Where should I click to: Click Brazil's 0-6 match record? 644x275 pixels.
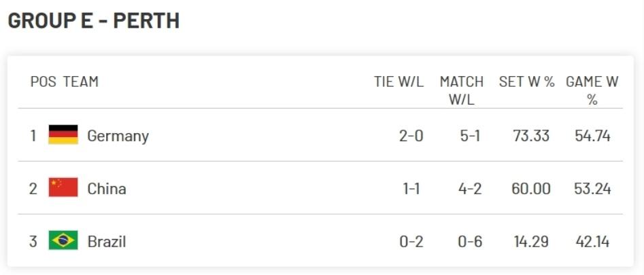coord(470,242)
